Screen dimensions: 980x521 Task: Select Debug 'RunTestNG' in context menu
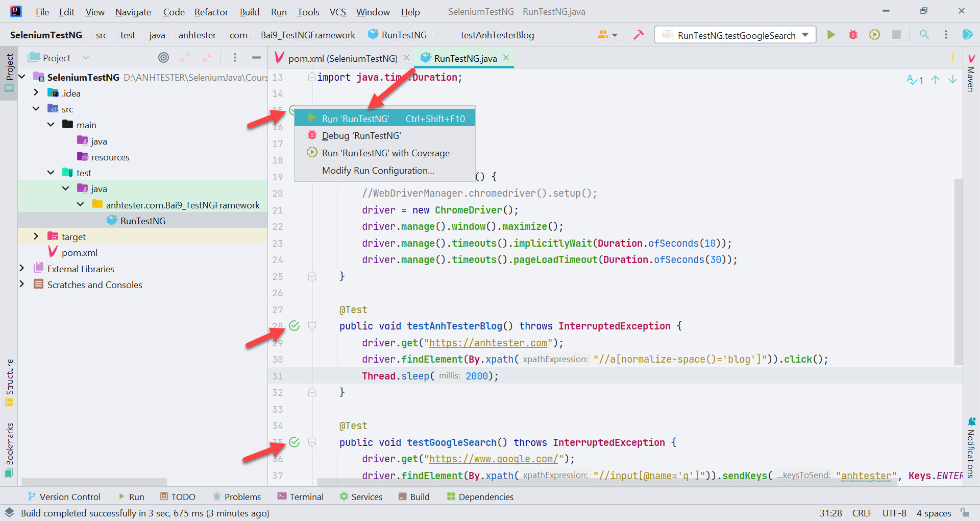(x=385, y=135)
